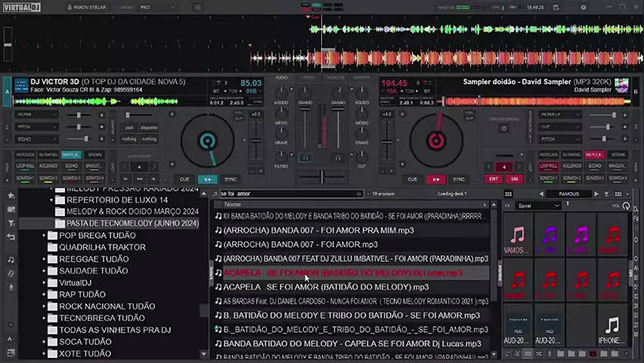
Task: Expand the POP BREGA TUDÃO folder
Action: (x=44, y=235)
